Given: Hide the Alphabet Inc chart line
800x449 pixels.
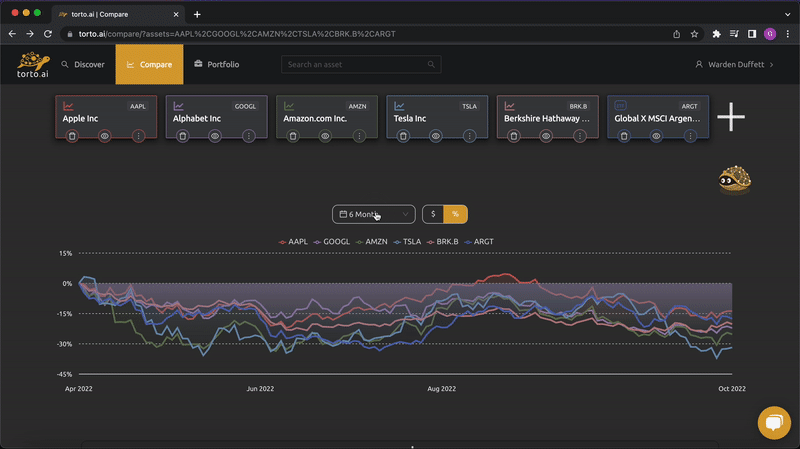Looking at the screenshot, I should point(215,136).
